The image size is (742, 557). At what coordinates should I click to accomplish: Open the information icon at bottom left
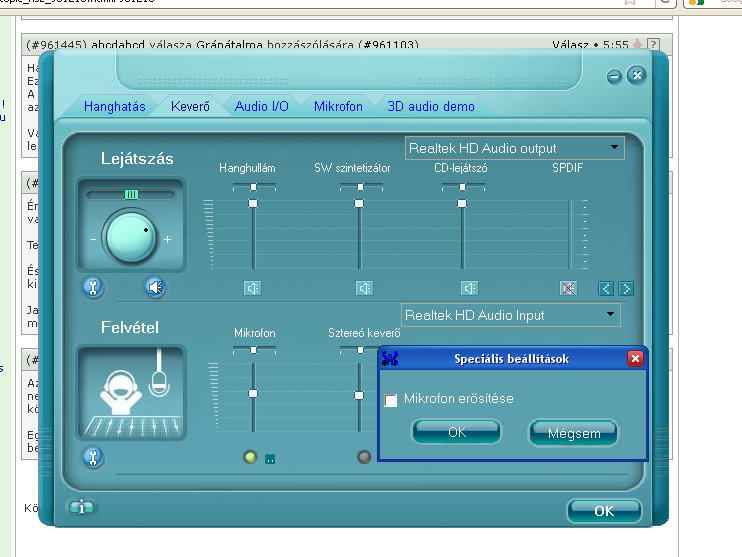coord(81,507)
